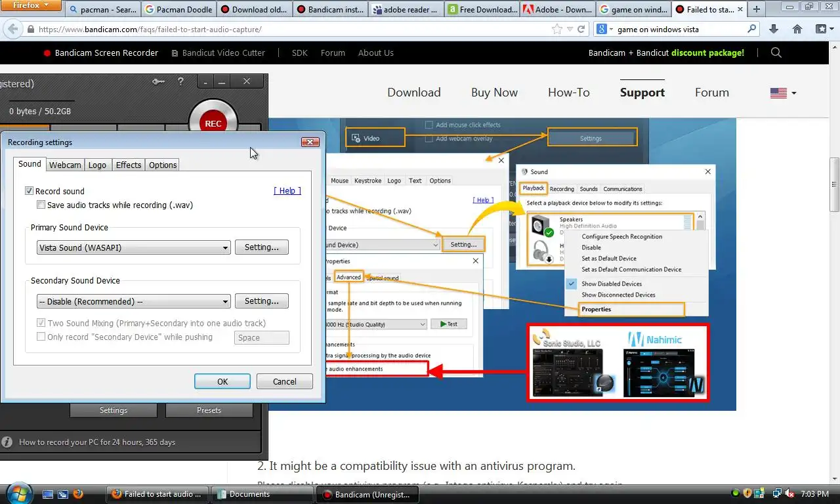Open the Google search engine selector dropdown
This screenshot has height=504, width=840.
pos(605,29)
